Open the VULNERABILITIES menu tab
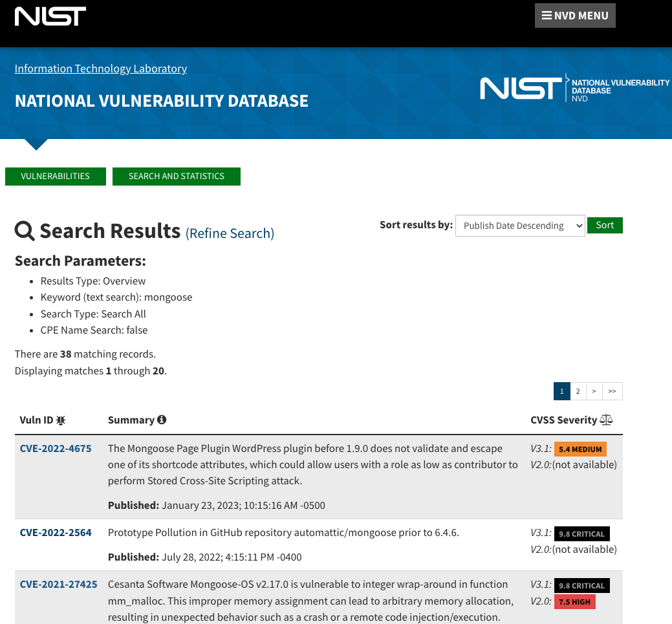 (x=56, y=177)
